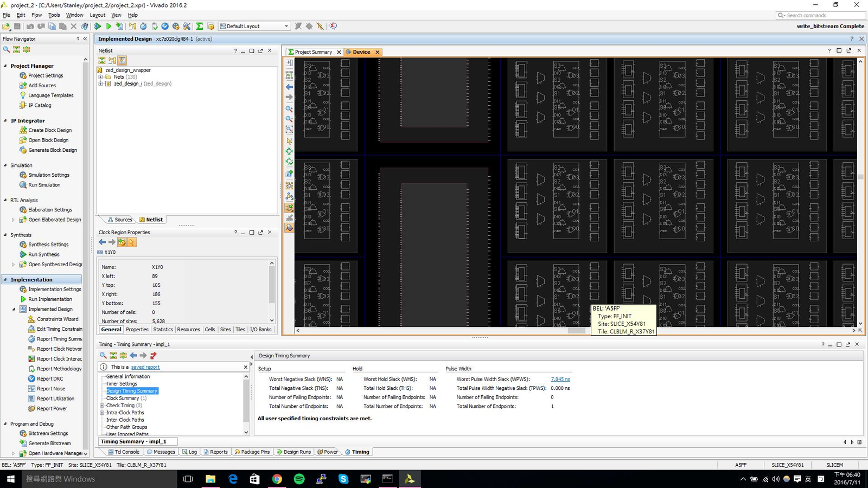This screenshot has width=868, height=488.
Task: Open the Design Runs tab
Action: (x=293, y=452)
